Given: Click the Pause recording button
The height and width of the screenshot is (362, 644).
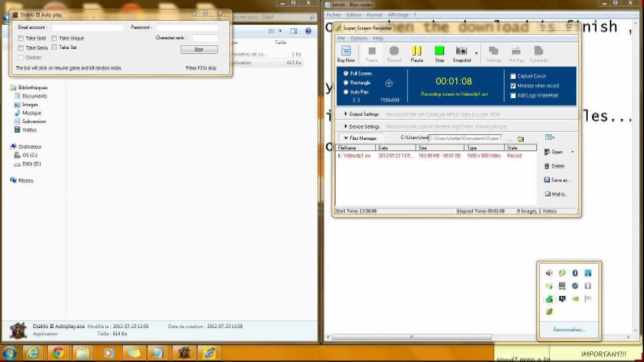Looking at the screenshot, I should click(417, 51).
